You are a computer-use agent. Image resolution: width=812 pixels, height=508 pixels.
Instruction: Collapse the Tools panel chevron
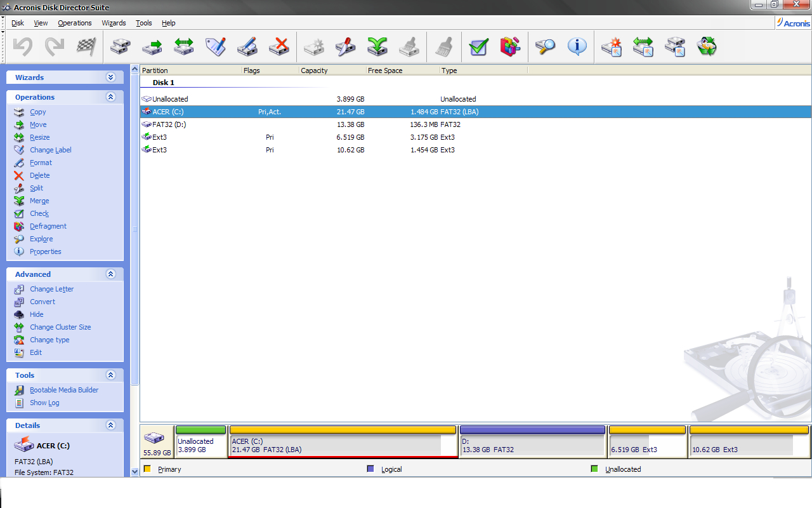[111, 375]
